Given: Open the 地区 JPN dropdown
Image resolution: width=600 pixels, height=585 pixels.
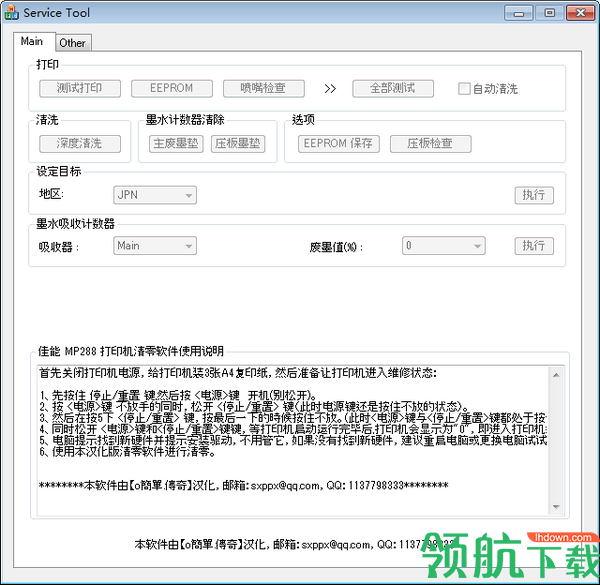Looking at the screenshot, I should pyautogui.click(x=155, y=195).
